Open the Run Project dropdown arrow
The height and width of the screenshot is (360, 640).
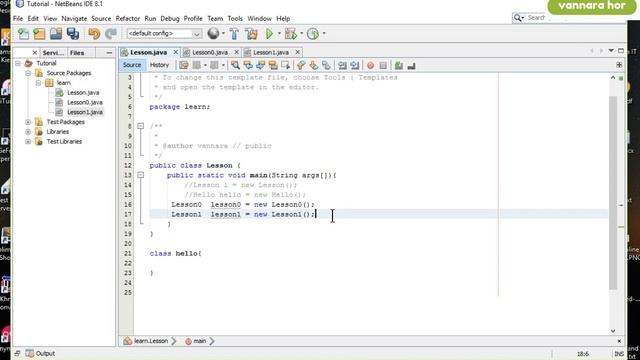(279, 33)
